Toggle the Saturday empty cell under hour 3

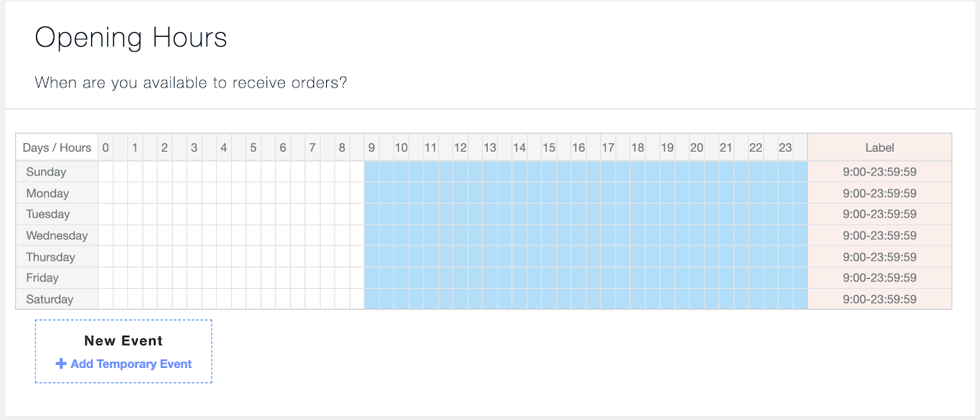coord(194,299)
